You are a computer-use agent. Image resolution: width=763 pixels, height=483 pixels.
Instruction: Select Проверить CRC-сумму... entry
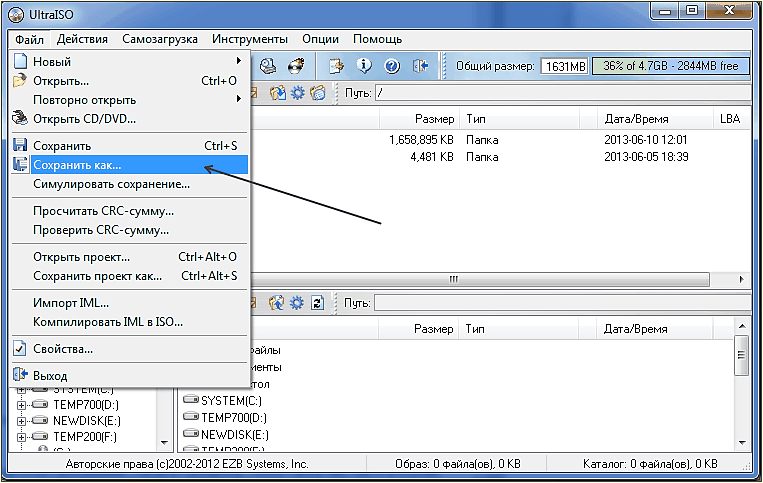pyautogui.click(x=130, y=230)
